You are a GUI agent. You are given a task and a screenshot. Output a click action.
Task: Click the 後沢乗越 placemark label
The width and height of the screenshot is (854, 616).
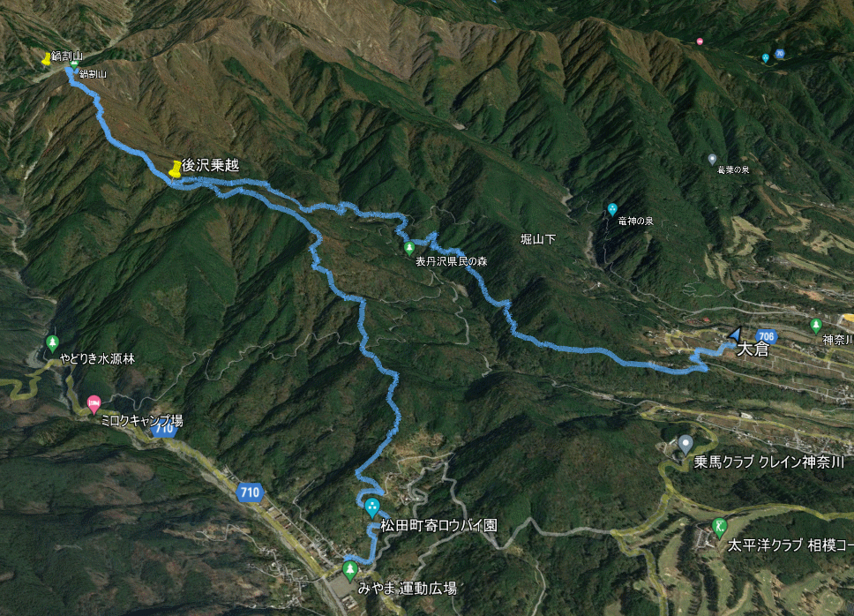pos(210,165)
